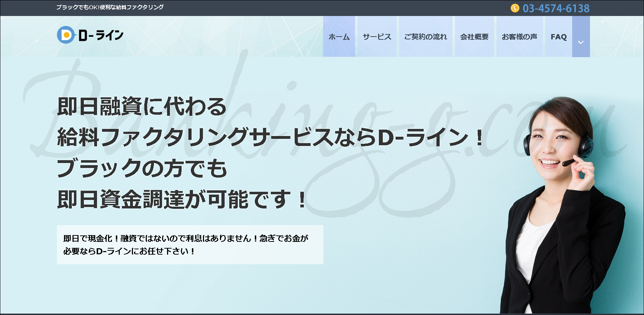The width and height of the screenshot is (644, 315).
Task: Click the headline 即日融資に代わる
Action: click(x=141, y=106)
